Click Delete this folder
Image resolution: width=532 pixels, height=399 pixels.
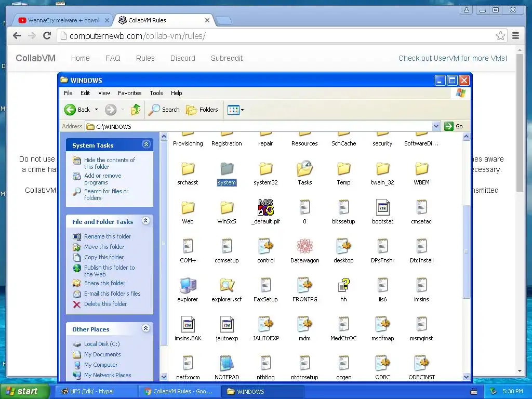(105, 304)
